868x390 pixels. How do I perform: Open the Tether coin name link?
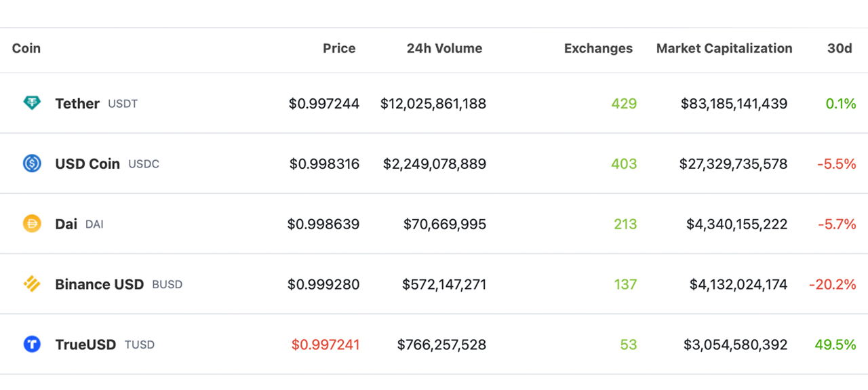tap(77, 104)
